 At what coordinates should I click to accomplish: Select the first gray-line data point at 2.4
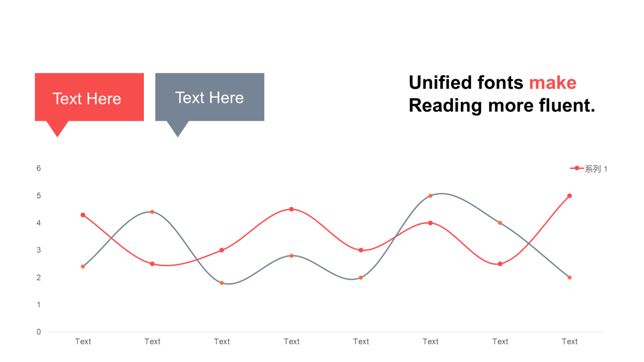83,266
